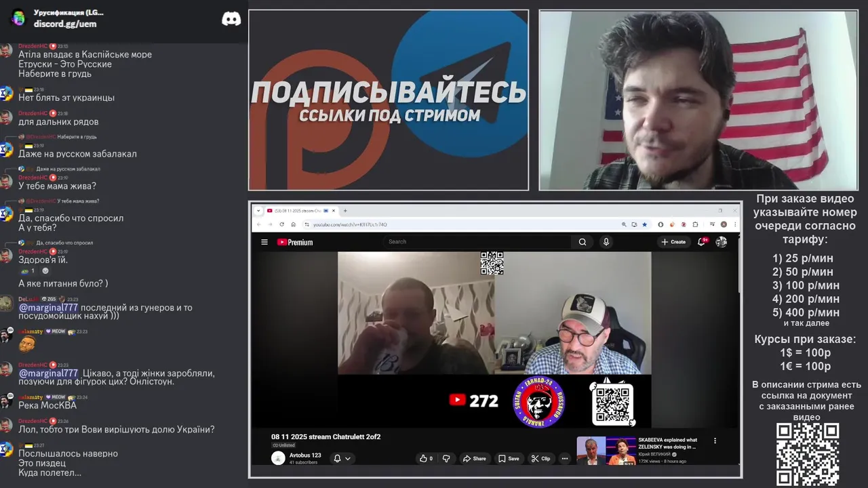Click message "Нет блять эт украинцы"

pyautogui.click(x=66, y=98)
